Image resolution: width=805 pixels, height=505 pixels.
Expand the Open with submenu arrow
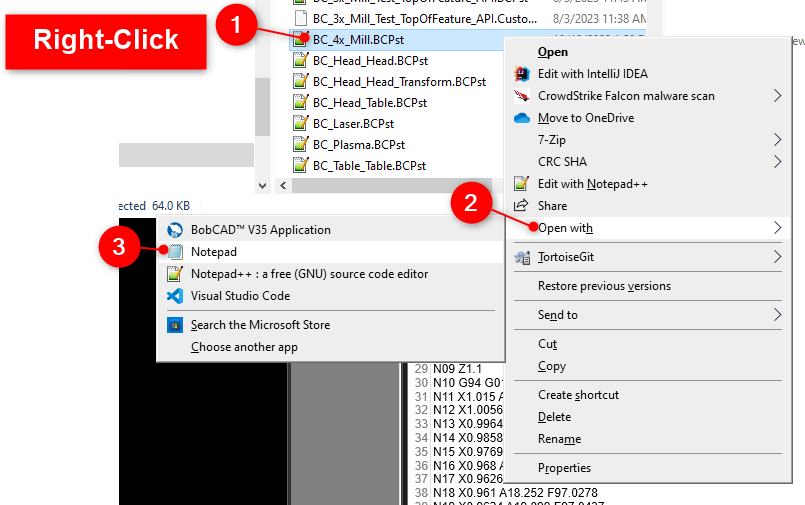(777, 228)
